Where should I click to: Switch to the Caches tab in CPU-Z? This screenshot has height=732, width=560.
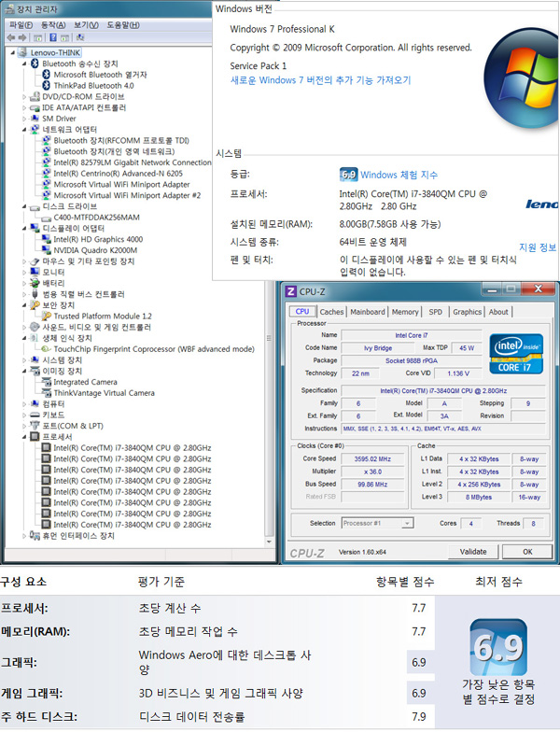pyautogui.click(x=332, y=312)
